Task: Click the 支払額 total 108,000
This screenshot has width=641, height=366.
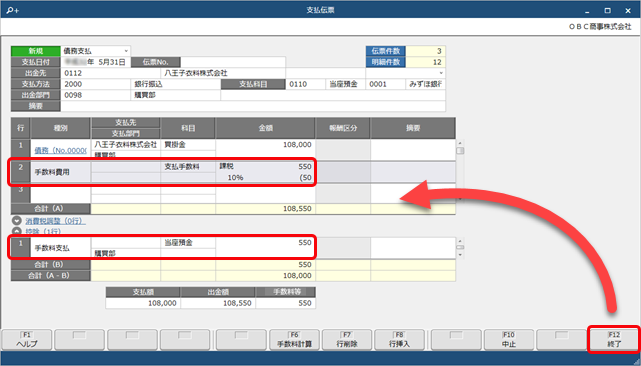Action: [143, 303]
